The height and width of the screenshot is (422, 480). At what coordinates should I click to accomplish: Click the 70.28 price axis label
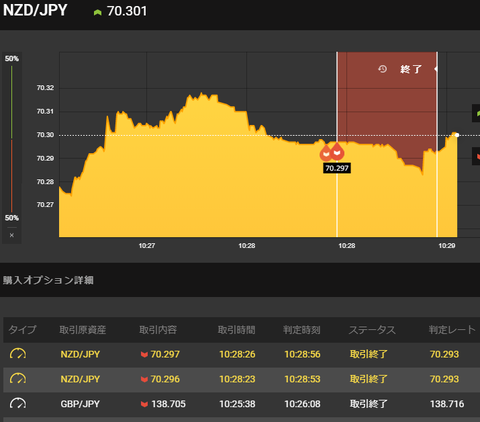pyautogui.click(x=45, y=182)
